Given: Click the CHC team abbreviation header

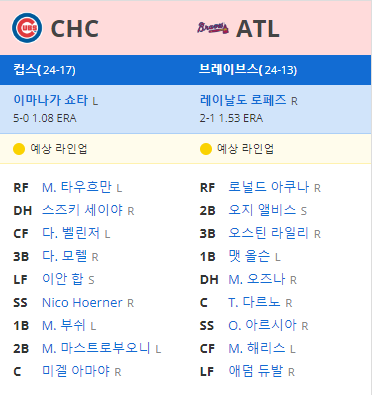Looking at the screenshot, I should coord(75,28).
